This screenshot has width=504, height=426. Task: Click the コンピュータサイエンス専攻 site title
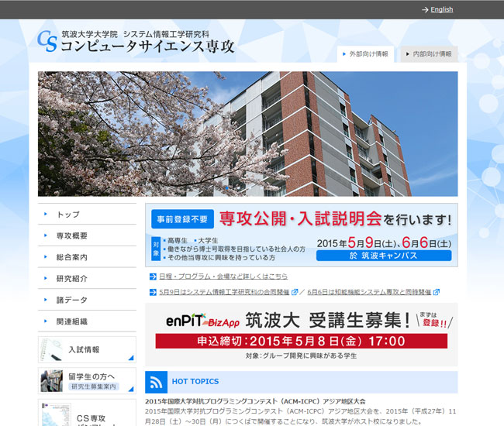point(147,46)
